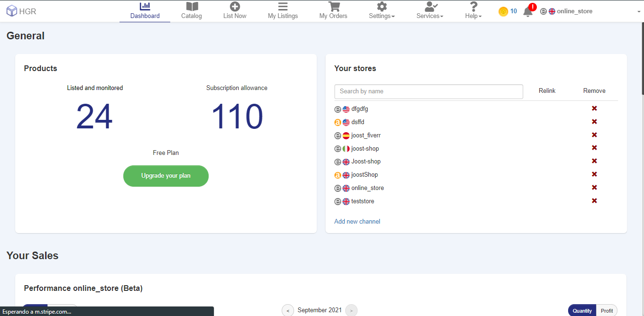644x316 pixels.
Task: Click the Amazon icon beside dsffd
Action: (x=338, y=122)
